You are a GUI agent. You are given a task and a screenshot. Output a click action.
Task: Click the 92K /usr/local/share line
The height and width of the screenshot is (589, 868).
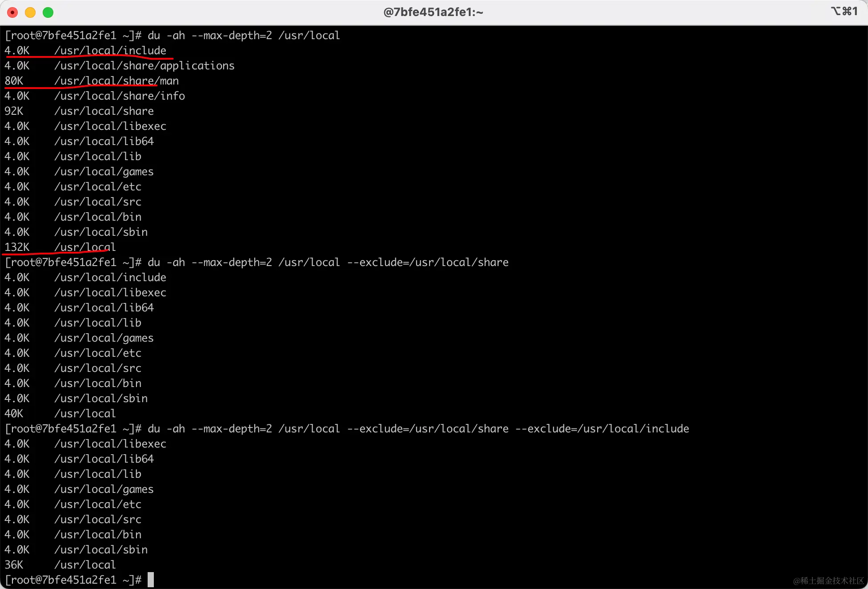(79, 111)
